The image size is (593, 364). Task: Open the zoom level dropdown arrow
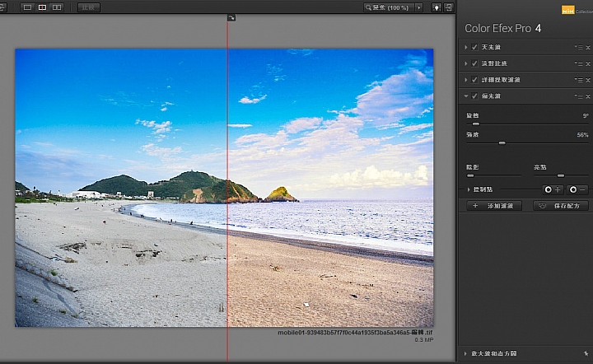[418, 7]
